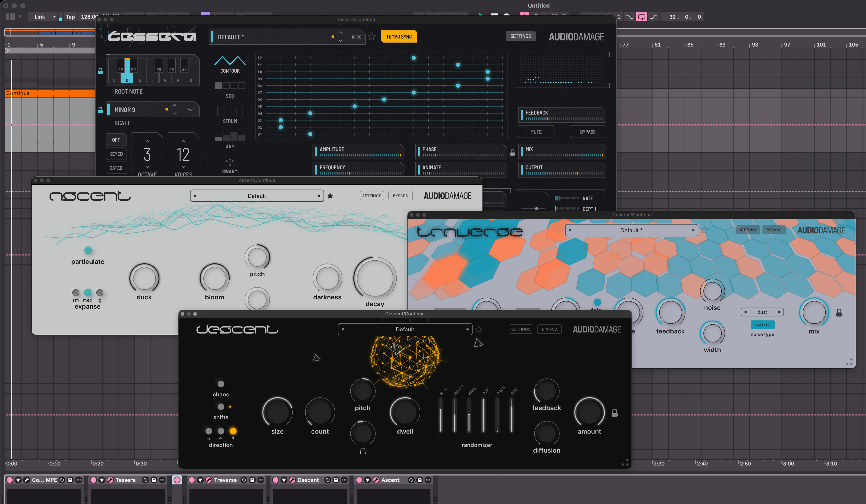This screenshot has height=504, width=866.
Task: Open Descent SETTINGS
Action: pos(521,329)
